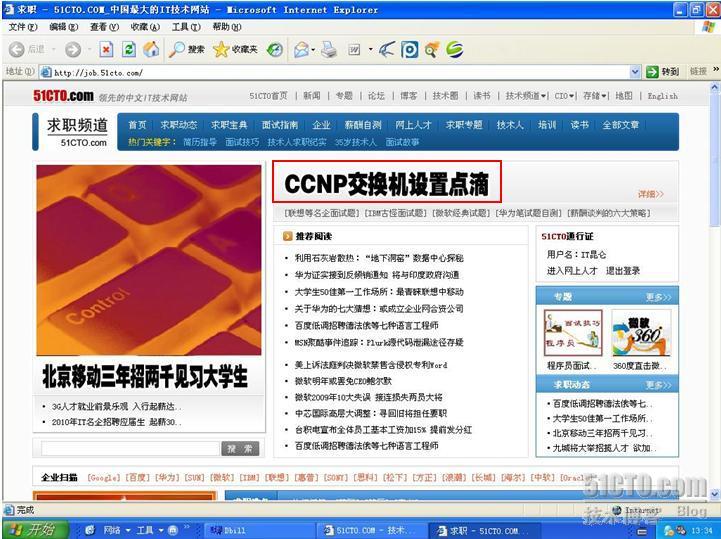This screenshot has height=539, width=721.
Task: Open 北京移动三年招两千见习大学生 headline
Action: (x=145, y=377)
